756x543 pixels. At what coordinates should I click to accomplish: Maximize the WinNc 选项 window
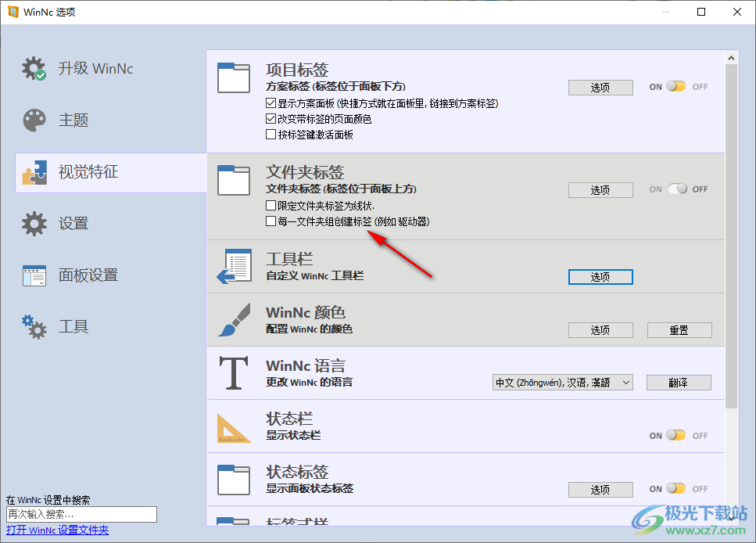click(x=701, y=12)
